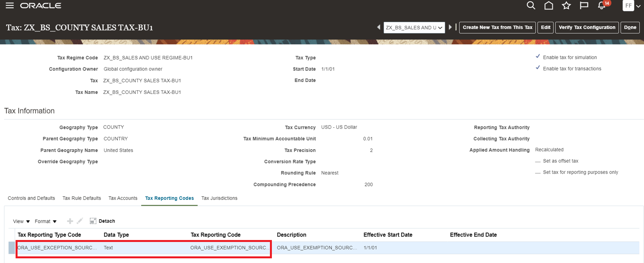Screen dimensions: 644x263
Task: Switch to the Tax Jurisdictions tab
Action: coord(219,198)
